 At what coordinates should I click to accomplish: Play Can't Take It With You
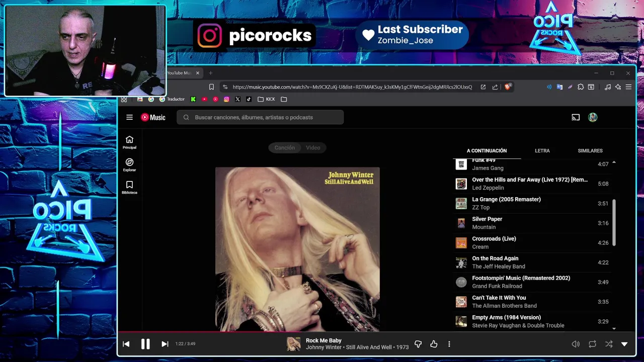pos(532,301)
